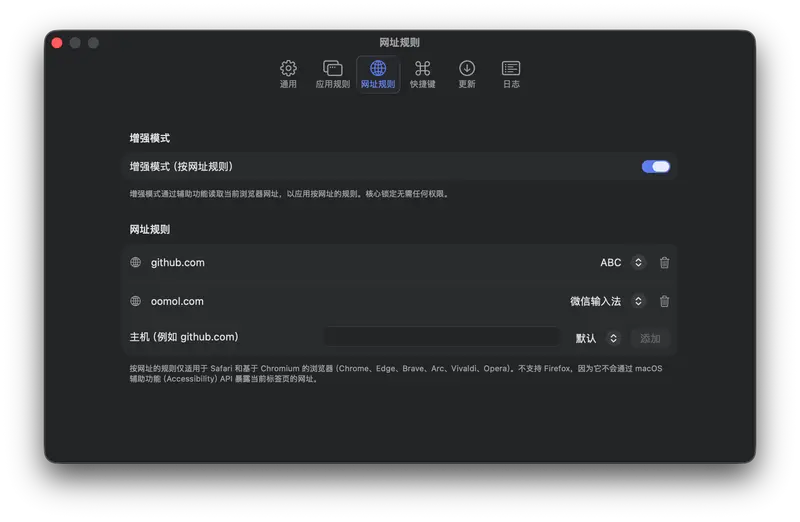Switch to the 应用规则 tab

[333, 74]
